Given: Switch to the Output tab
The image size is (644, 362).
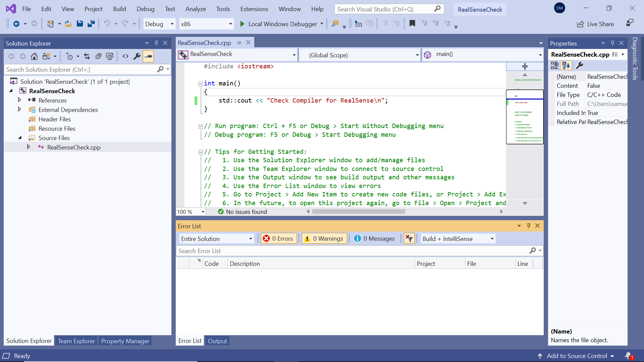Looking at the screenshot, I should click(x=217, y=341).
